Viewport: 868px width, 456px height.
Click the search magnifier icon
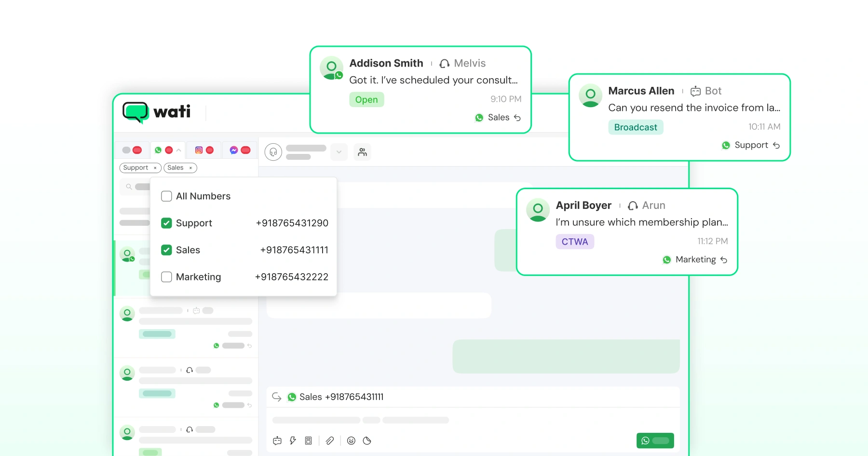click(x=129, y=187)
